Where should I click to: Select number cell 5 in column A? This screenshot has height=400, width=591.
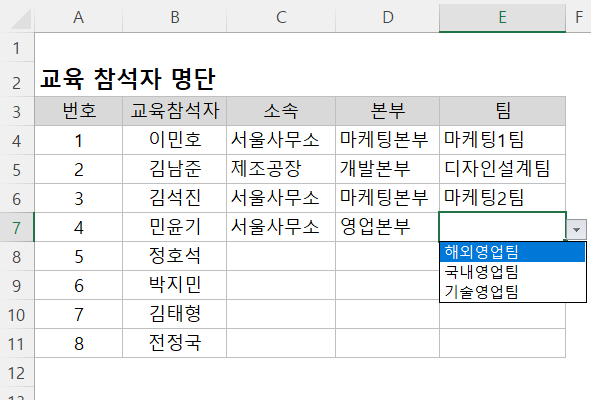(78, 256)
